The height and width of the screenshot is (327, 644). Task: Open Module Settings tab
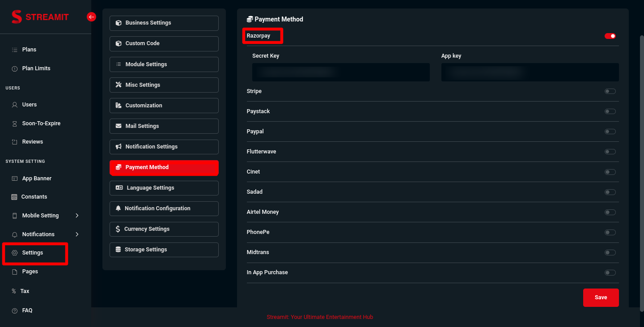(164, 64)
